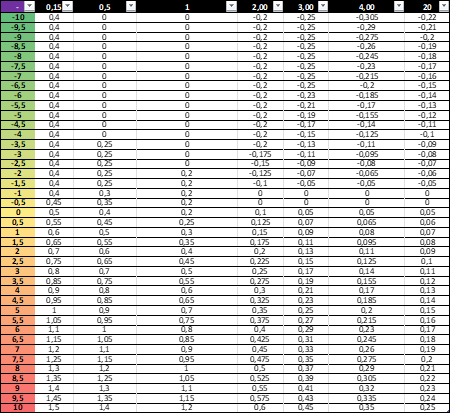Select the yellow 0 row label cell
The image size is (451, 414).
click(18, 212)
